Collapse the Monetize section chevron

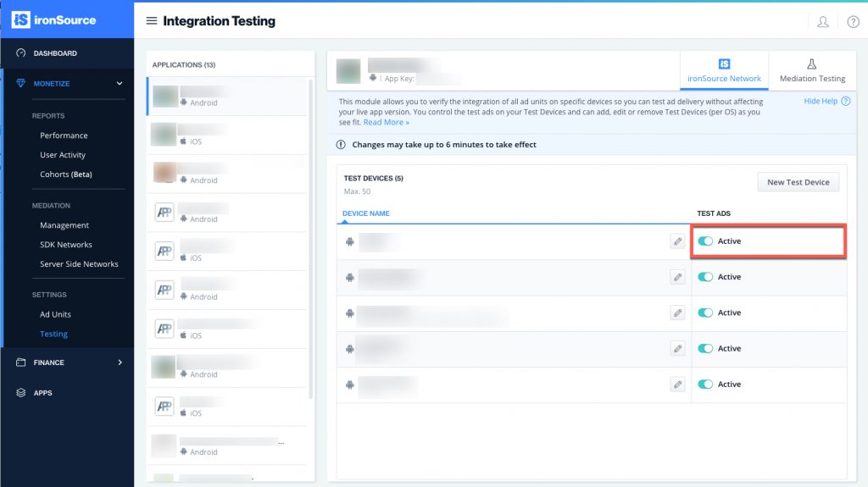click(120, 84)
